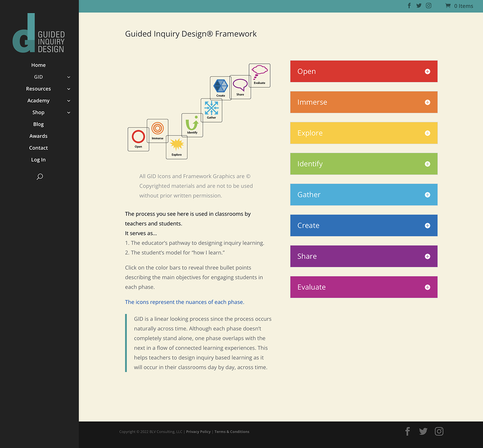The width and height of the screenshot is (483, 448).
Task: Open Instagram icon in footer
Action: pyautogui.click(x=439, y=431)
